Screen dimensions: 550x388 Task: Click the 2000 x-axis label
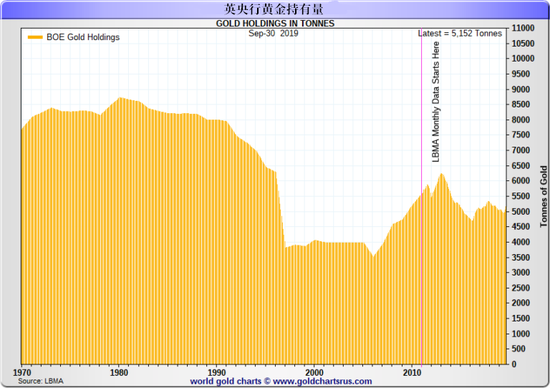[x=314, y=372]
